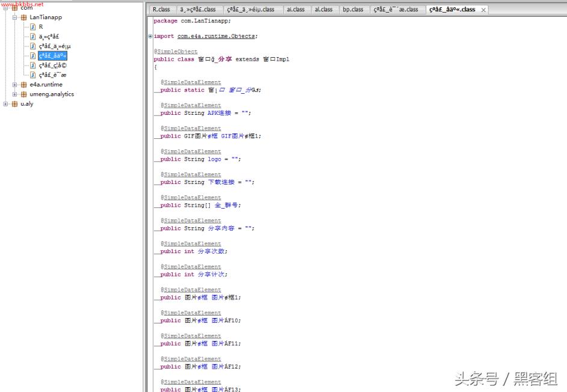The height and width of the screenshot is (392, 567).
Task: Expand the folded import statements
Action: [150, 36]
